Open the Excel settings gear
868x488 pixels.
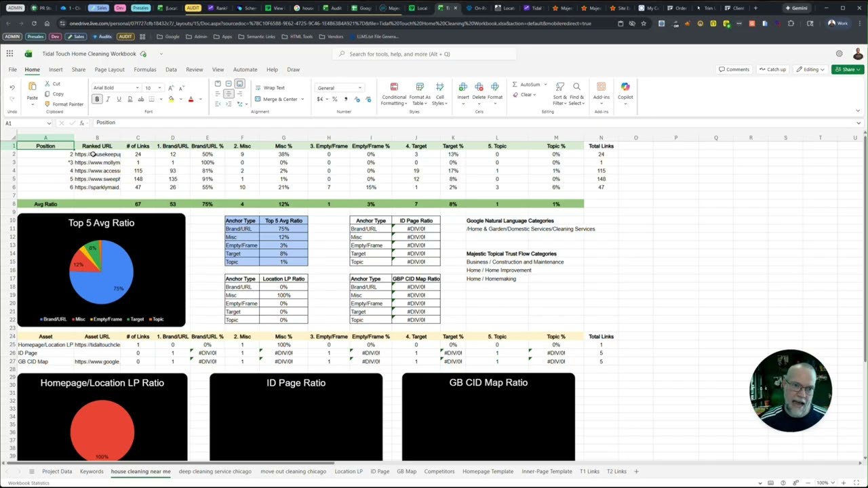(x=840, y=54)
